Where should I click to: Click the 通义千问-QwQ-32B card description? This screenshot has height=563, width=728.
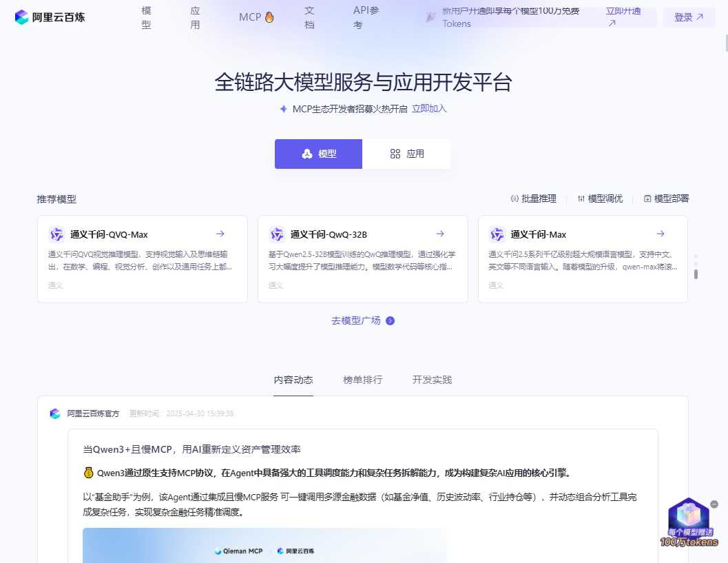pyautogui.click(x=362, y=260)
